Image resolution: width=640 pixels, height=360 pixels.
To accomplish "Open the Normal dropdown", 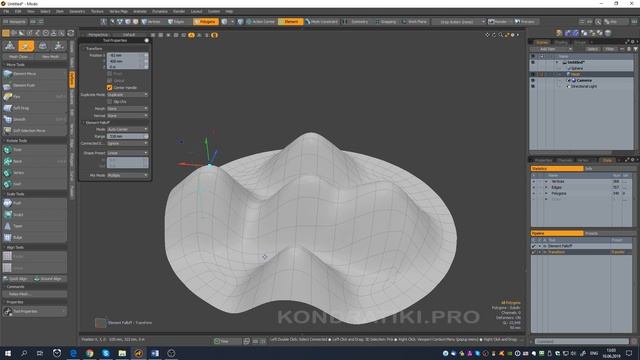I will [127, 116].
